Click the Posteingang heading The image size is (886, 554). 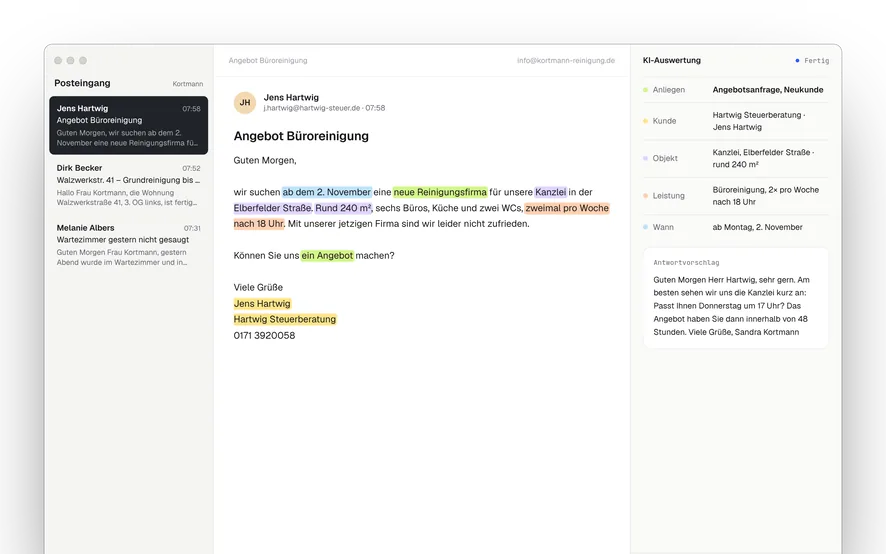pyautogui.click(x=82, y=83)
